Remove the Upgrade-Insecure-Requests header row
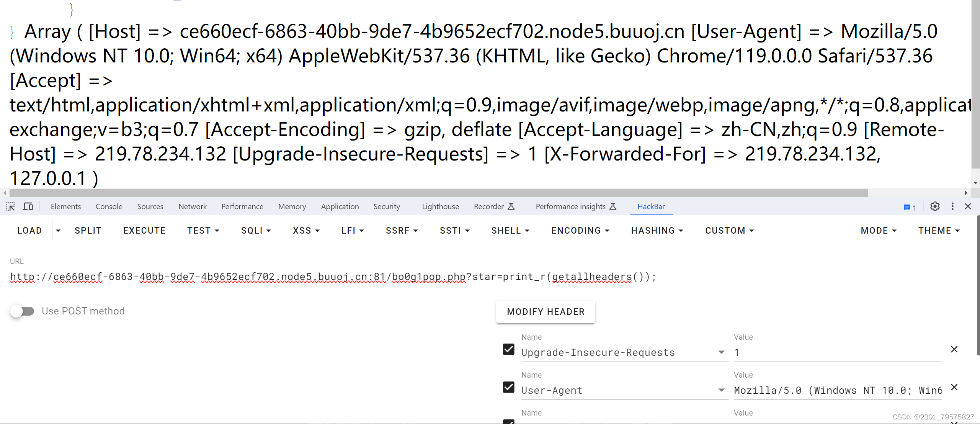The height and width of the screenshot is (424, 980). point(954,349)
